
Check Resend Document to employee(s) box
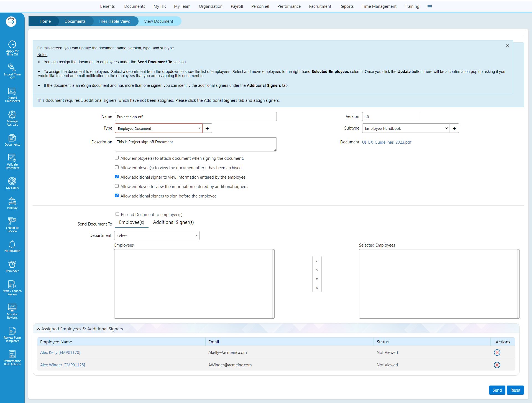117,214
